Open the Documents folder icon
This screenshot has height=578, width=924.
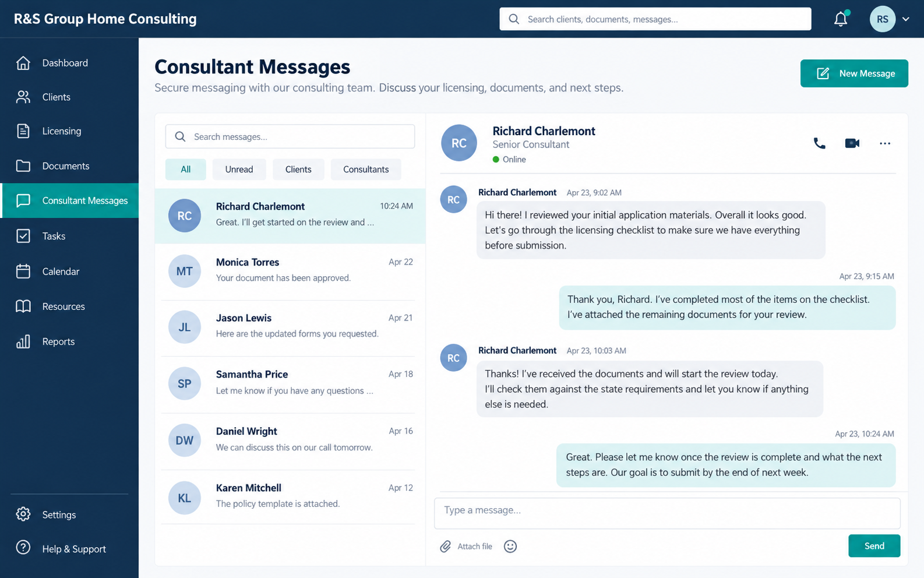pyautogui.click(x=23, y=166)
